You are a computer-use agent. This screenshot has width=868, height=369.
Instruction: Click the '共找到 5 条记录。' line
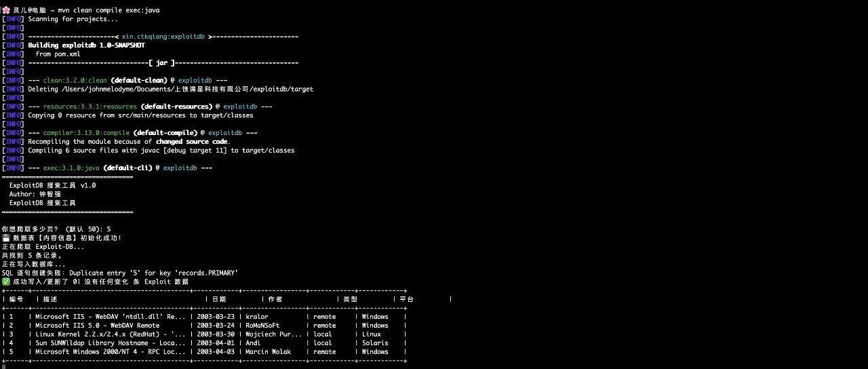click(x=31, y=255)
